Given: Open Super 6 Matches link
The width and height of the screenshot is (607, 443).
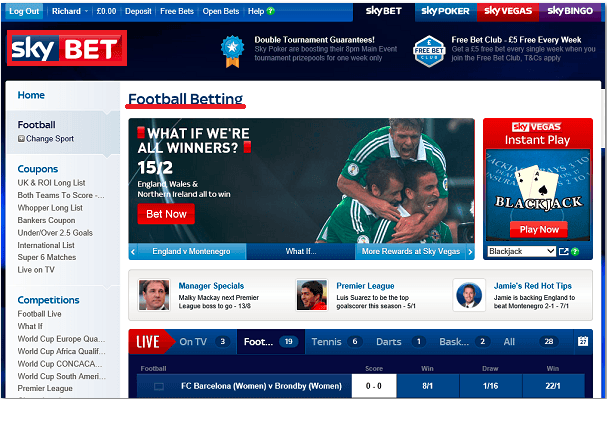Looking at the screenshot, I should (46, 258).
